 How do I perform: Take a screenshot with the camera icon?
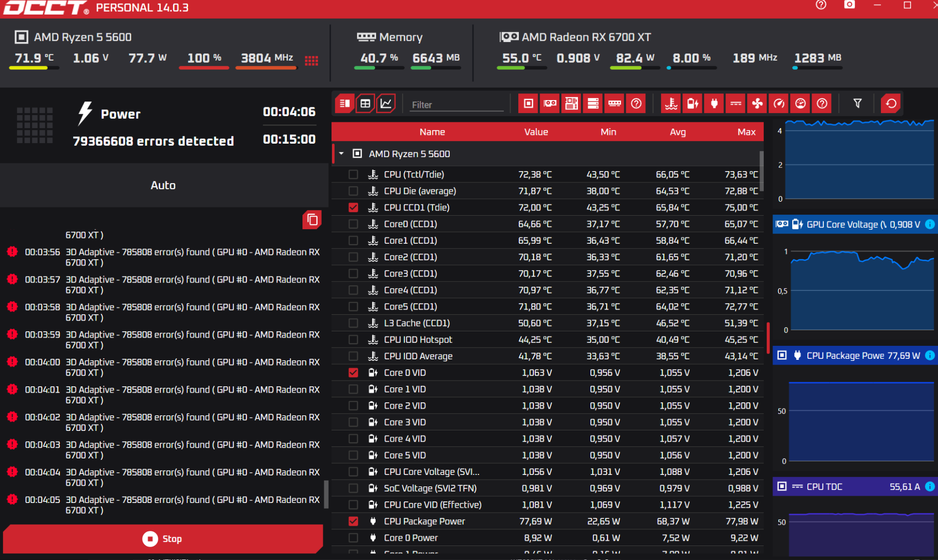pyautogui.click(x=849, y=5)
